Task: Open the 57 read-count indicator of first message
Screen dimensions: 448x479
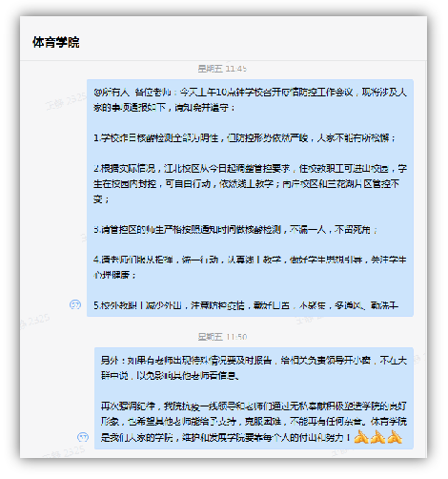Action: tap(75, 304)
